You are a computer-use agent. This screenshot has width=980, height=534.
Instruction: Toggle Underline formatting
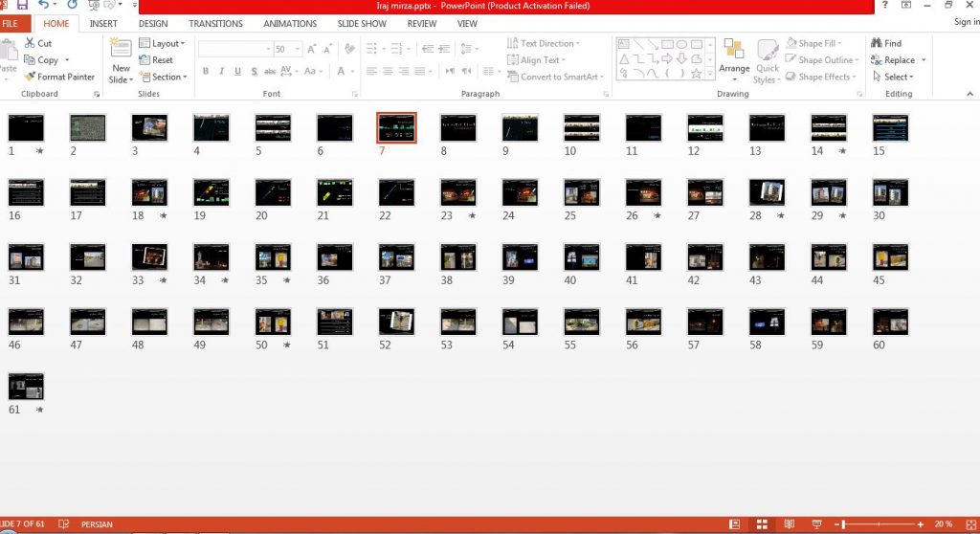237,71
